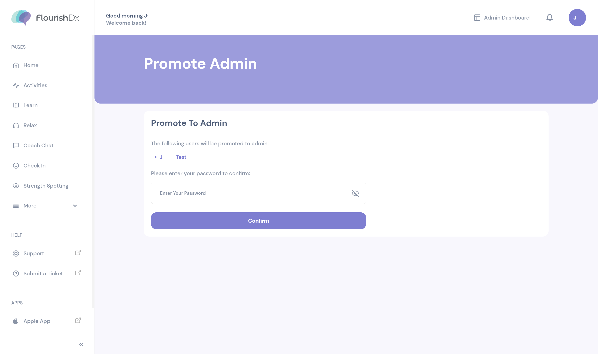Click the FlourishDx logo

(45, 18)
